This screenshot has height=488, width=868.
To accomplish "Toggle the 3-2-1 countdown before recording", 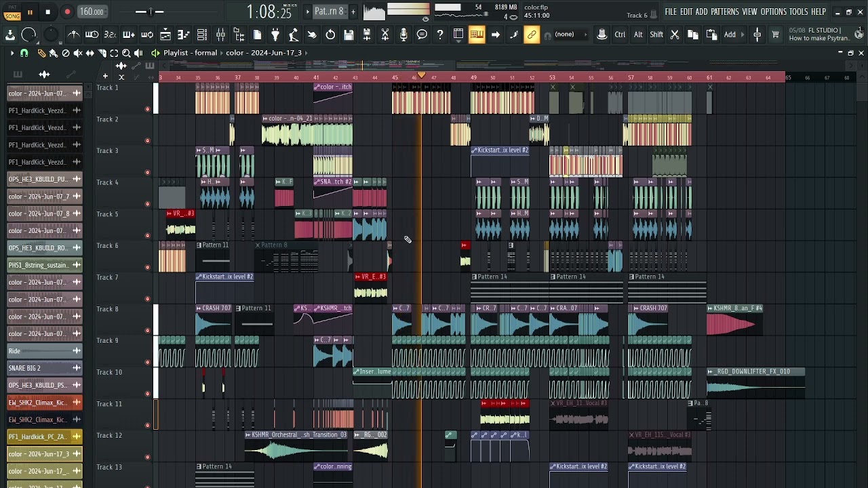I will 110,35.
